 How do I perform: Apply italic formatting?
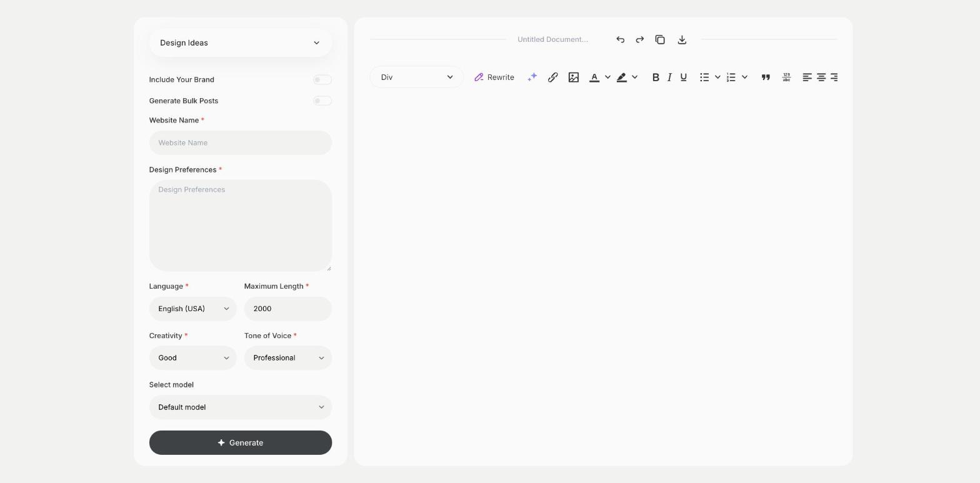pos(669,77)
